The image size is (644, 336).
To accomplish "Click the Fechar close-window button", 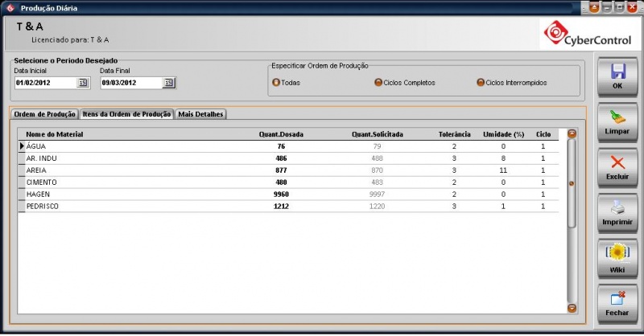I will click(x=617, y=303).
